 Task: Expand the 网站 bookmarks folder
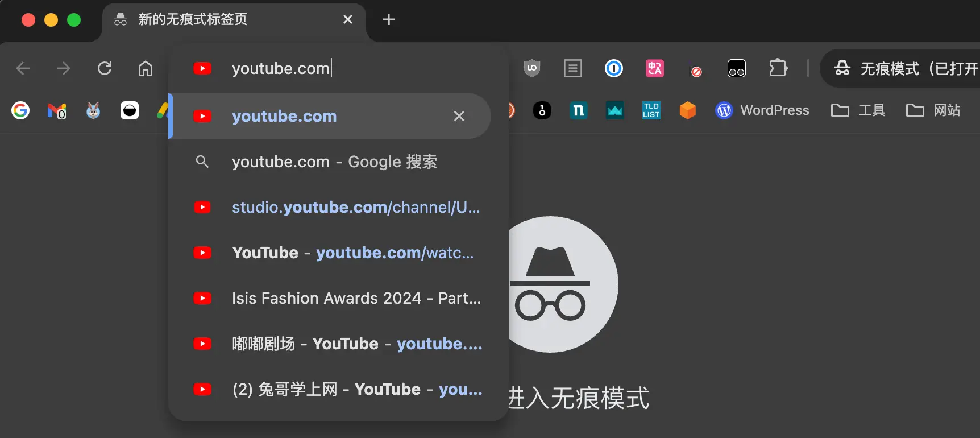click(933, 110)
